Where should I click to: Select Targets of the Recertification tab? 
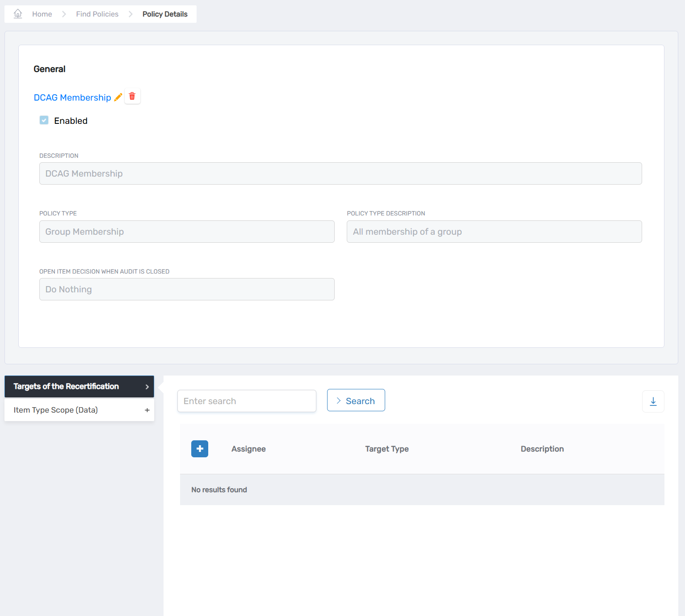(66, 387)
